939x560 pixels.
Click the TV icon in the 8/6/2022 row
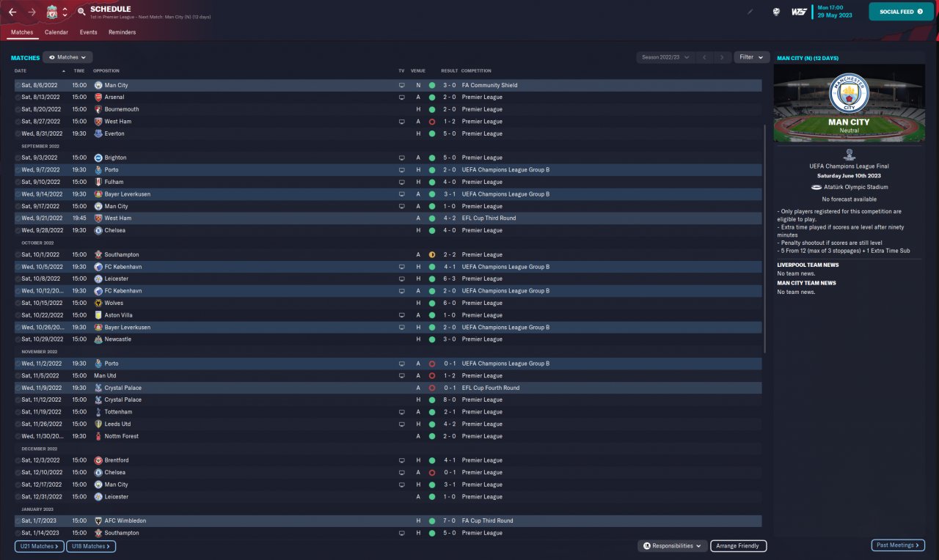click(x=401, y=85)
